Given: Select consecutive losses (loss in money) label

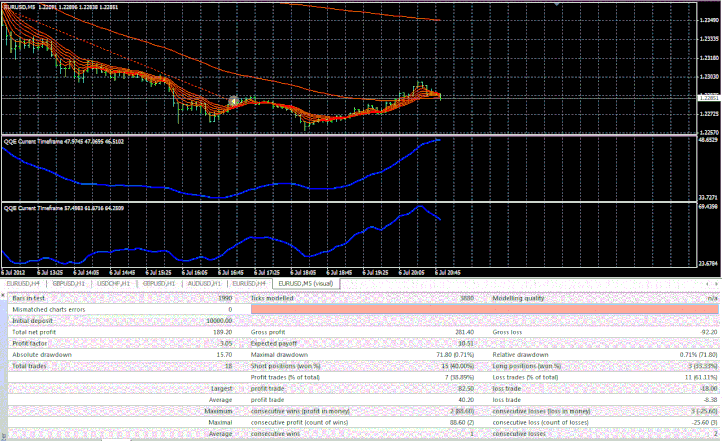Looking at the screenshot, I should (x=542, y=411).
